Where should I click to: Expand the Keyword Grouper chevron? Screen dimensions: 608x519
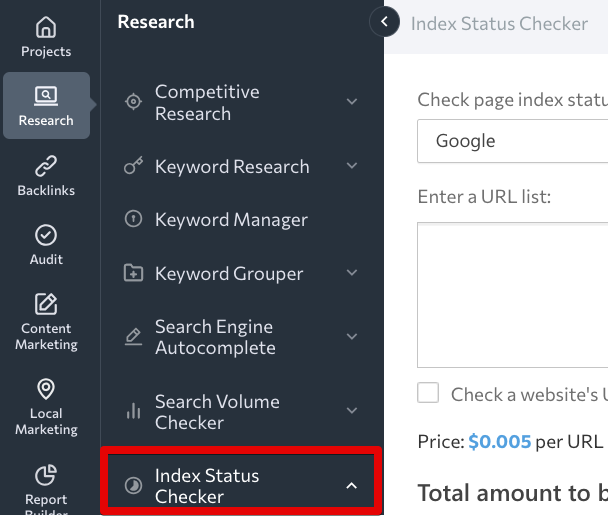[x=351, y=273]
